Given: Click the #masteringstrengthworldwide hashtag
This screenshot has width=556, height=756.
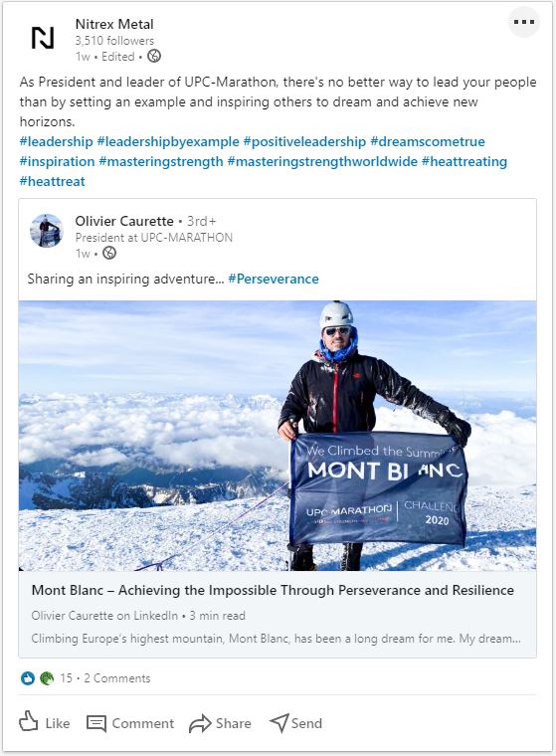Looking at the screenshot, I should click(x=322, y=161).
